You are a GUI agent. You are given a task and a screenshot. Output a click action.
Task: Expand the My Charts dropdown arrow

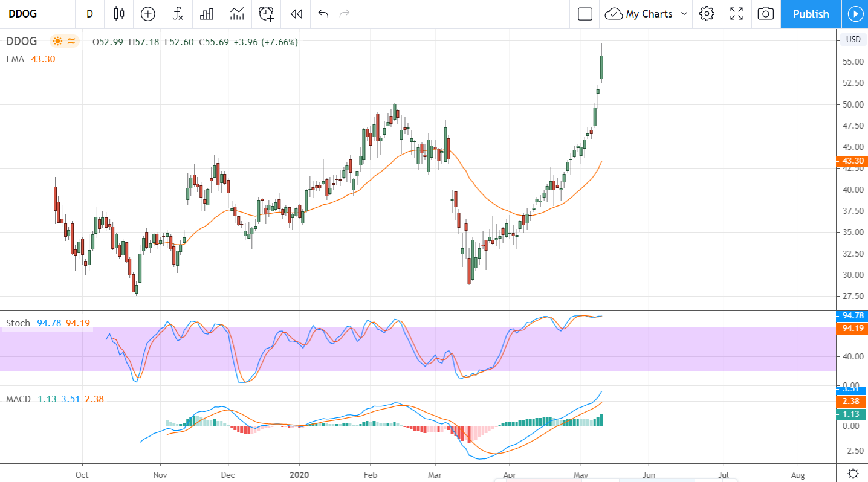[684, 14]
